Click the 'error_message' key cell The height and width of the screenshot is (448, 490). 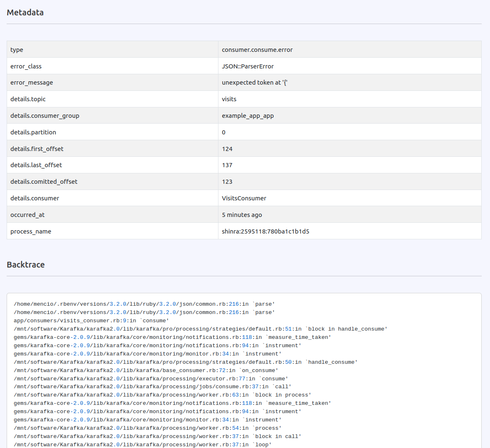coord(112,83)
